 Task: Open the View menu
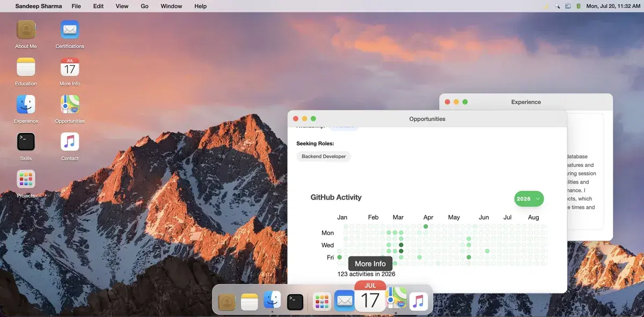tap(122, 6)
